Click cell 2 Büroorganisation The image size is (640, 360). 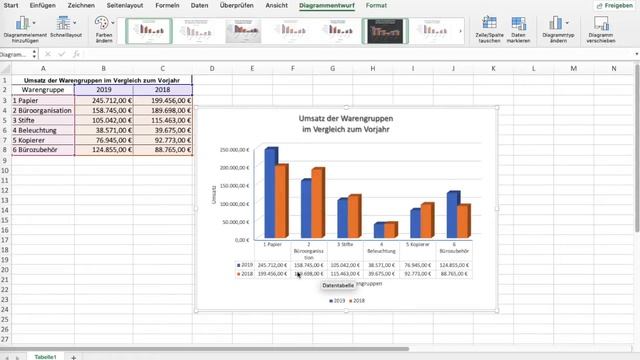43,111
